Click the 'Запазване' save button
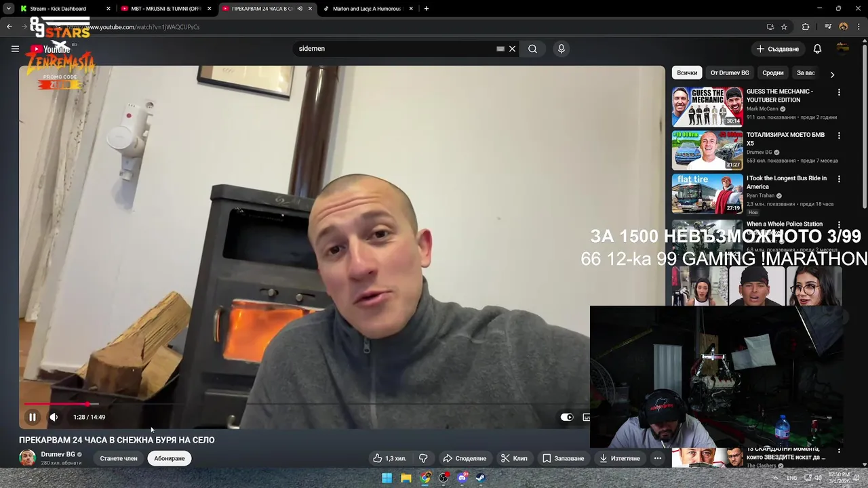Viewport: 868px width, 488px height. click(563, 458)
